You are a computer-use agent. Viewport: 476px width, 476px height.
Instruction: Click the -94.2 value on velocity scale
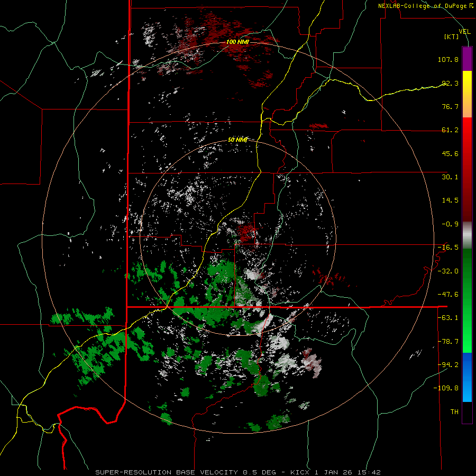[x=448, y=365]
